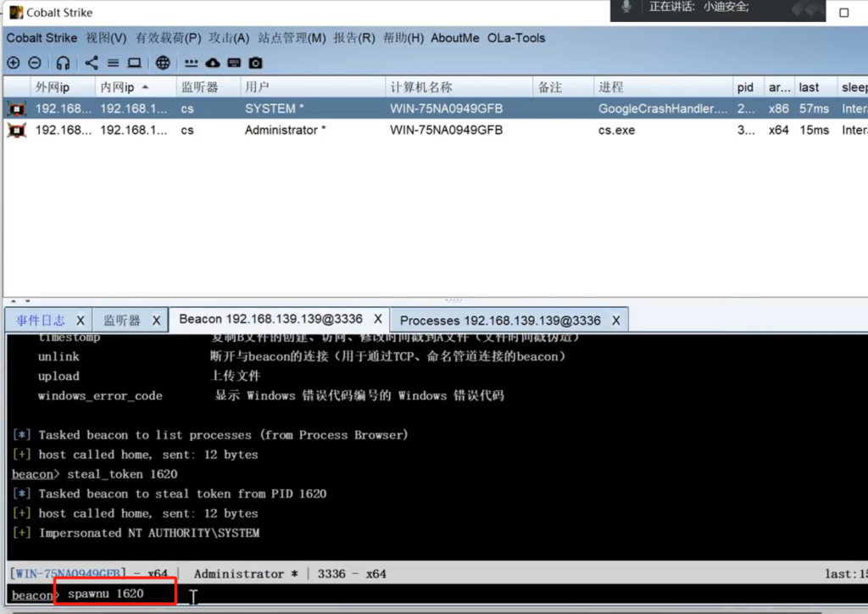Click the unlink command in console help
Screen dimensions: 868x614
58,356
